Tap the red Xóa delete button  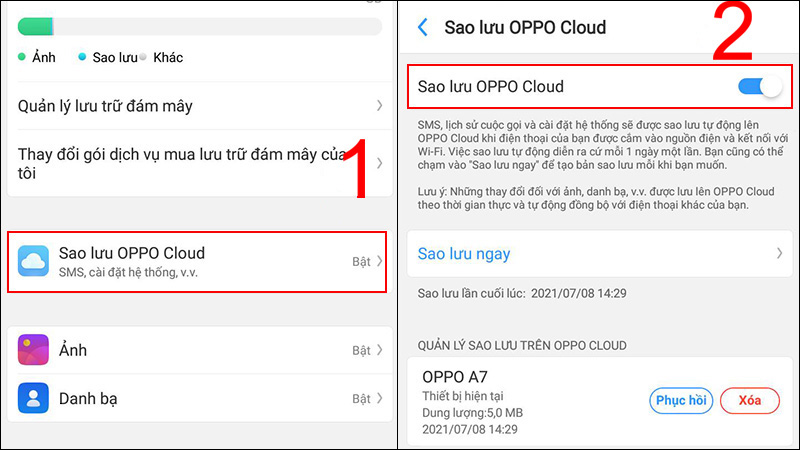[x=749, y=400]
